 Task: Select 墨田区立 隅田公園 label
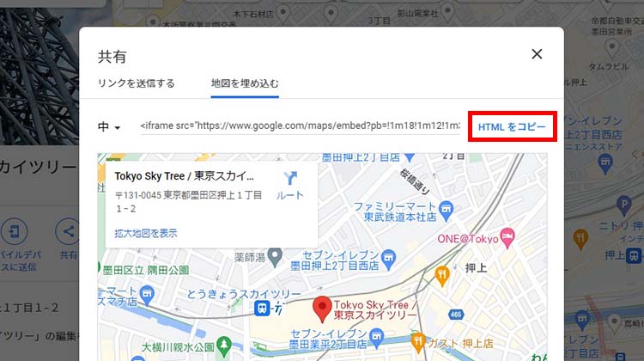click(x=145, y=270)
